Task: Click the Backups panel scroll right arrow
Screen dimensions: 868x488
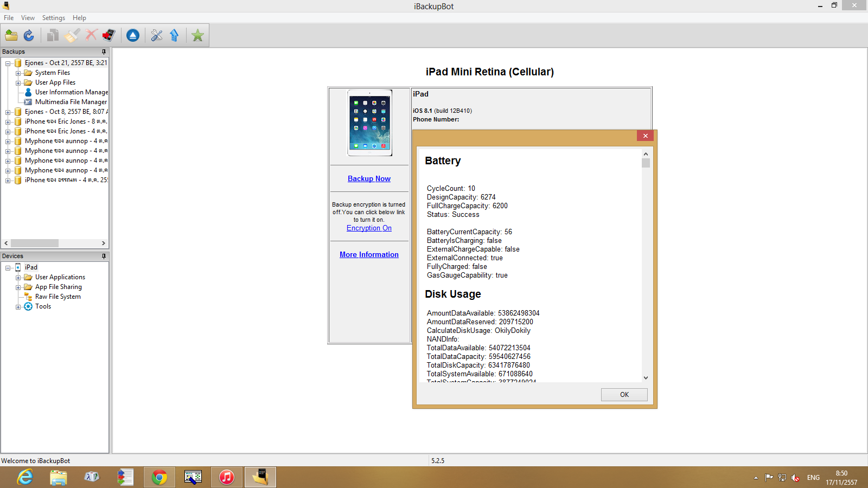Action: click(x=104, y=243)
